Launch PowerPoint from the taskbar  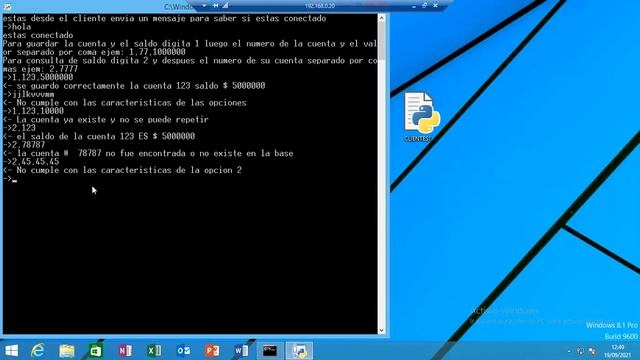coord(212,351)
